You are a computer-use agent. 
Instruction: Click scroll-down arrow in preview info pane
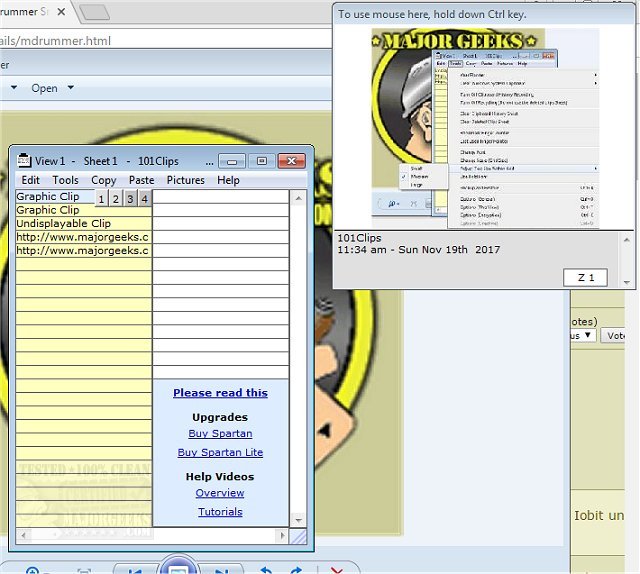tap(627, 282)
